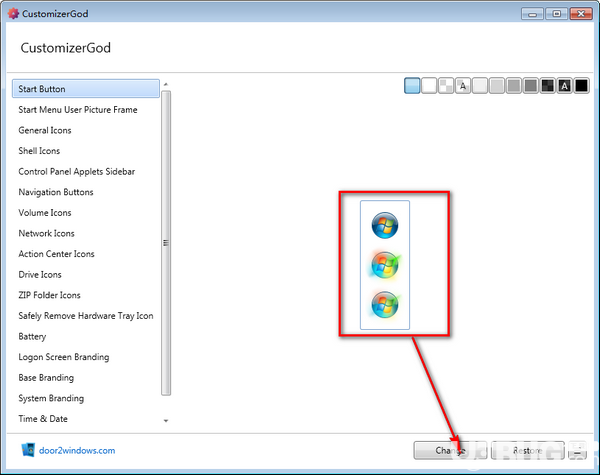
Task: Pick the dark swatch with white letter A
Action: [564, 86]
